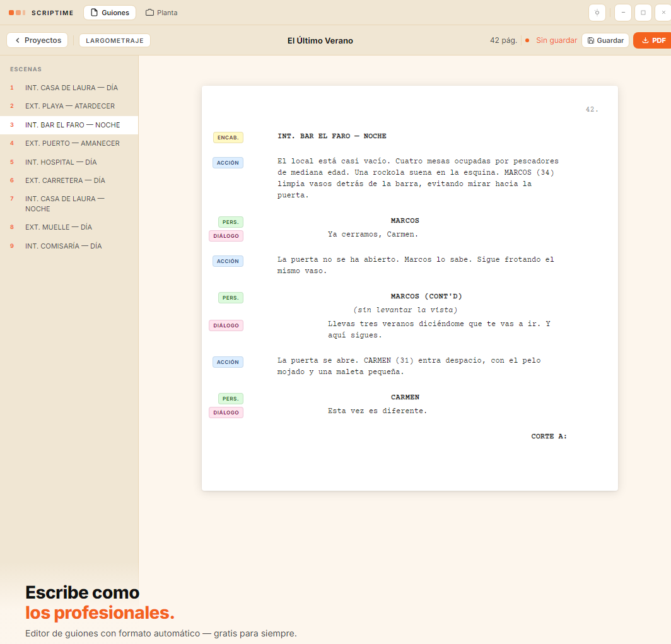
Task: Open scene 2 EXT. PLAYA — ATARDECER
Action: pos(69,106)
